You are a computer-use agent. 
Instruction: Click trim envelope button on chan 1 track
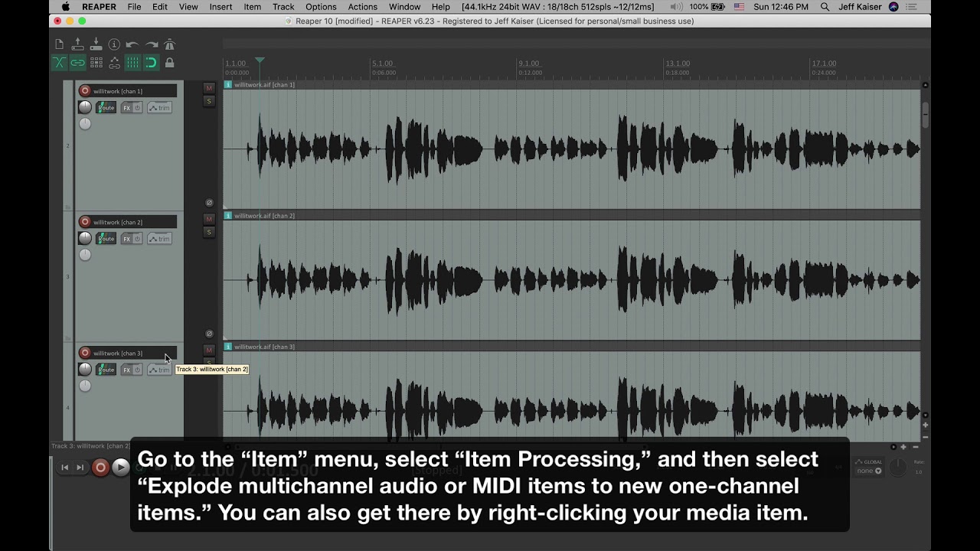coord(159,108)
